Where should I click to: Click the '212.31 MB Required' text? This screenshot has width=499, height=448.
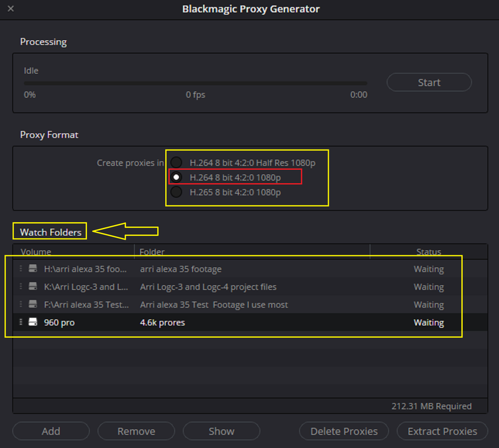[432, 406]
